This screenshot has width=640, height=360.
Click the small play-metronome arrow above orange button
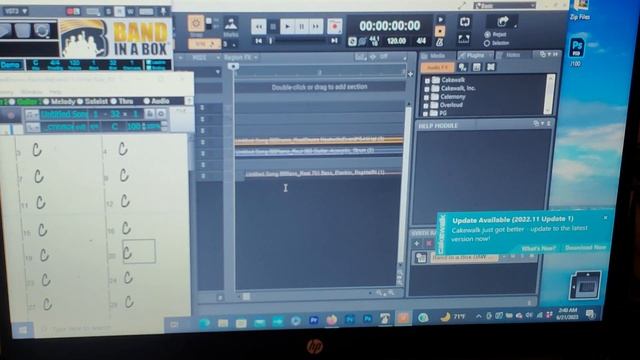point(440,20)
